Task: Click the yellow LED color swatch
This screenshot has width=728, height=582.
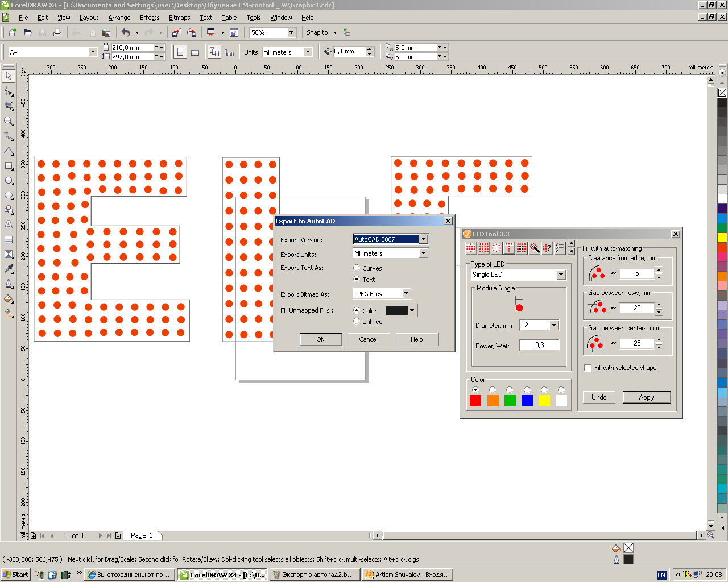Action: pyautogui.click(x=544, y=401)
